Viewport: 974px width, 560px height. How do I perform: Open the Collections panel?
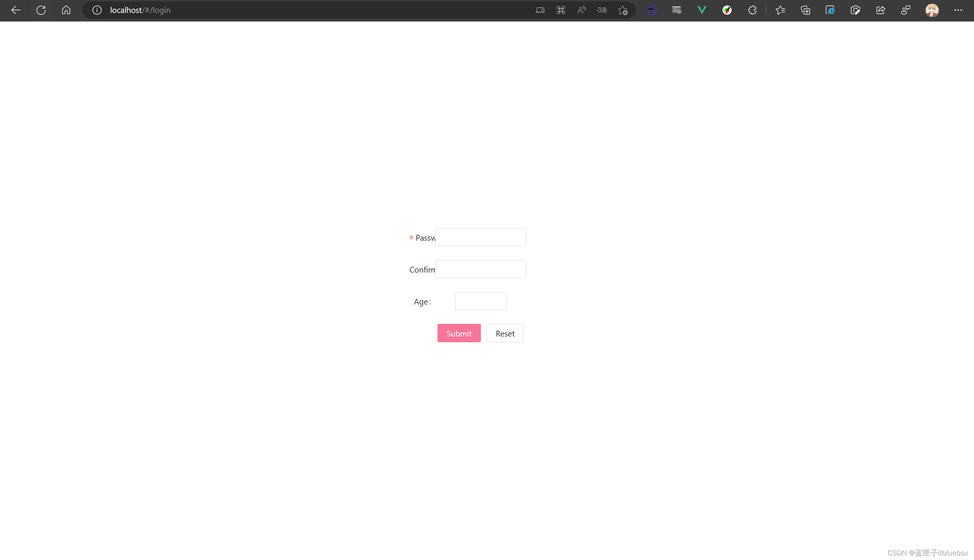tap(805, 10)
